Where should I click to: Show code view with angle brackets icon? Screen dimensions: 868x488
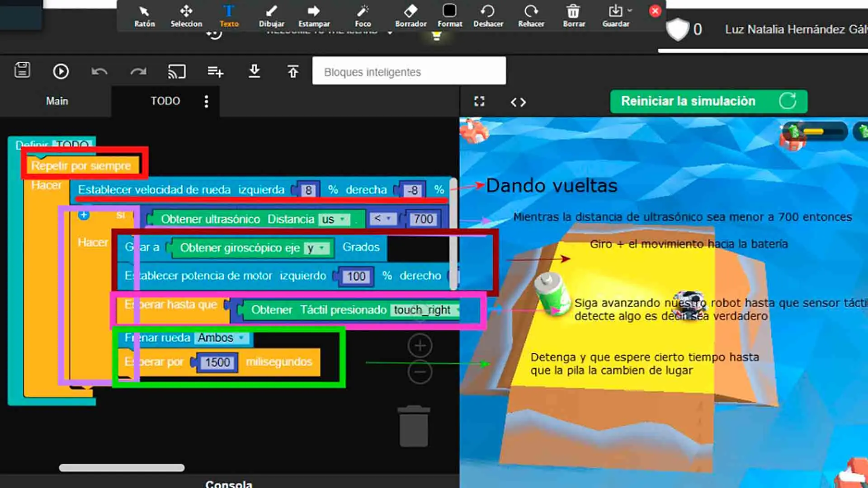point(518,102)
